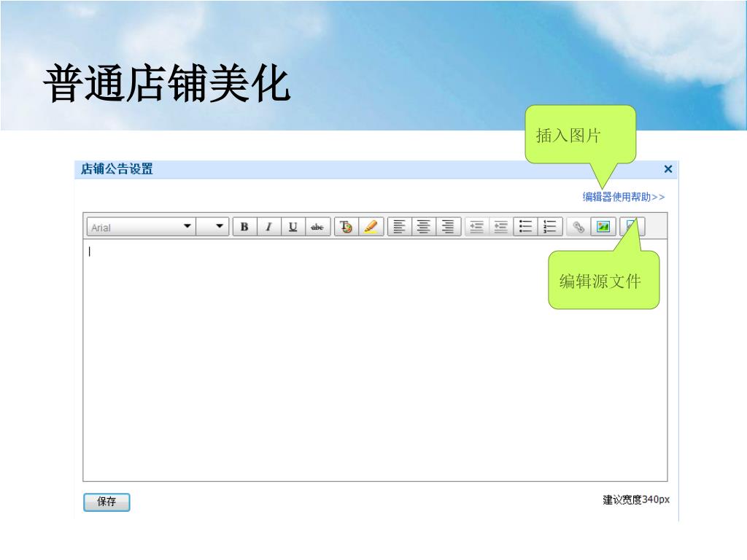Screen dimensions: 747x560
Task: Open 编辑器使用帮助 help link
Action: pyautogui.click(x=623, y=197)
